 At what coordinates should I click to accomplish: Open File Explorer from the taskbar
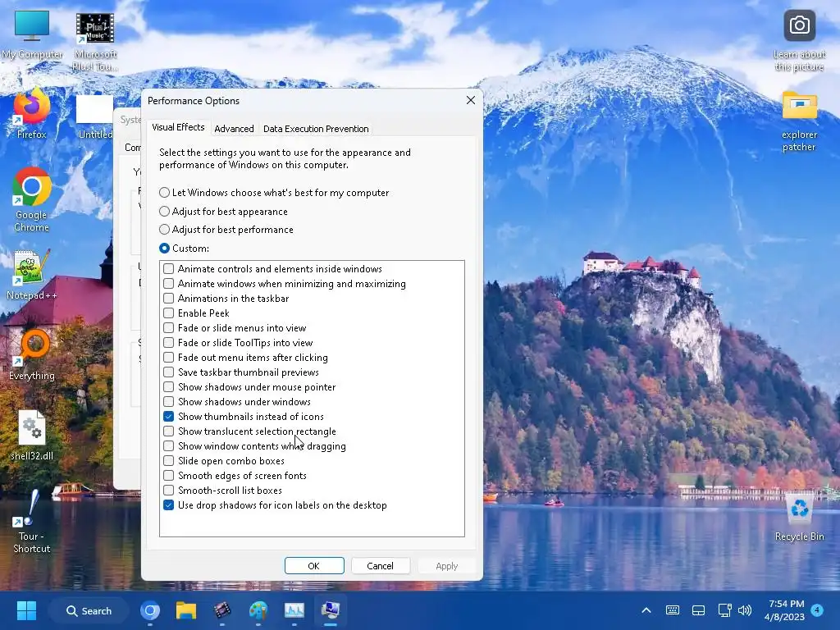(x=186, y=610)
